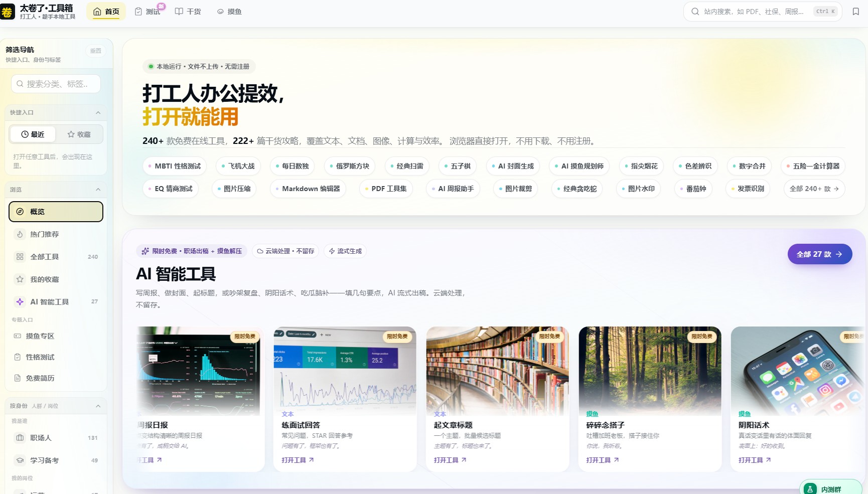Open the 番茄钟 chip
The image size is (868, 494).
[x=693, y=189]
